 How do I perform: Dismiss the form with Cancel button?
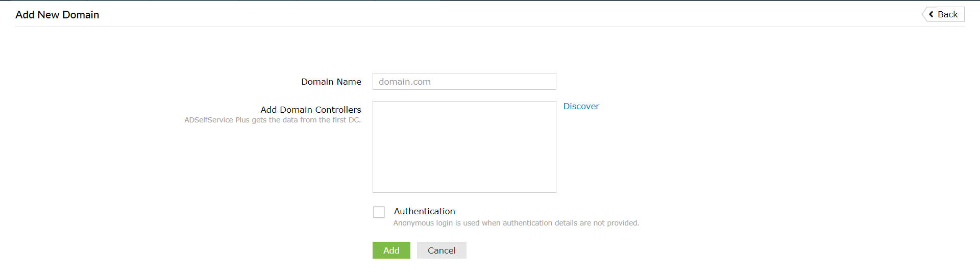click(442, 250)
